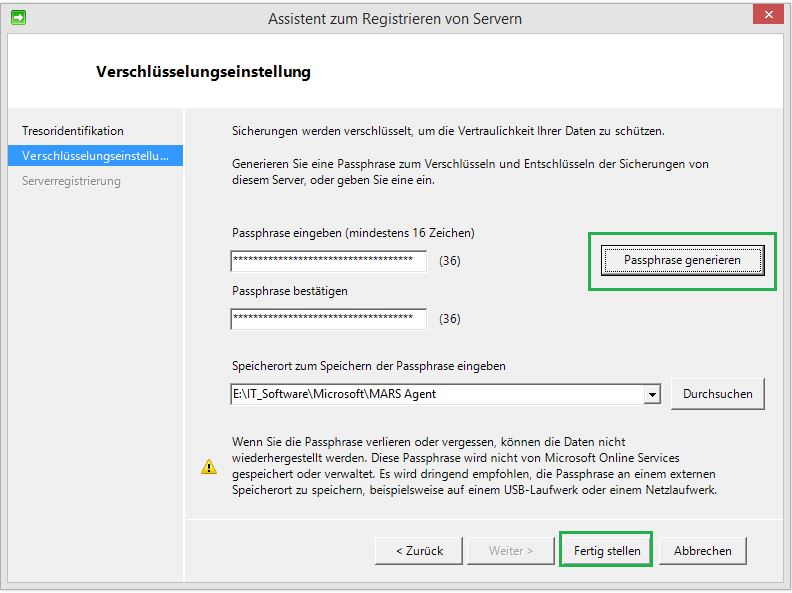Select the Serverregistrierung step in sidebar

click(71, 181)
